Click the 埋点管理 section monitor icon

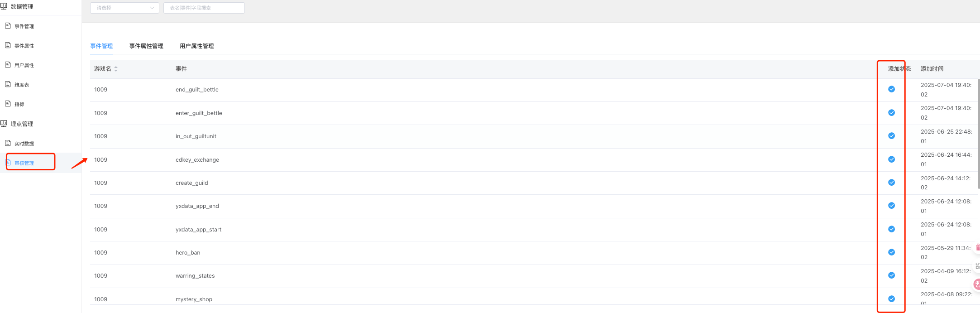click(4, 123)
